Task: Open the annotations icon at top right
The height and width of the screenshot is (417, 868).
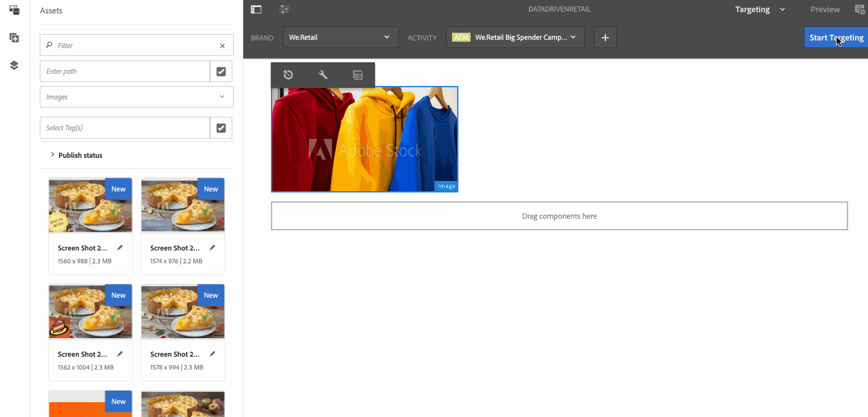Action: (x=860, y=10)
